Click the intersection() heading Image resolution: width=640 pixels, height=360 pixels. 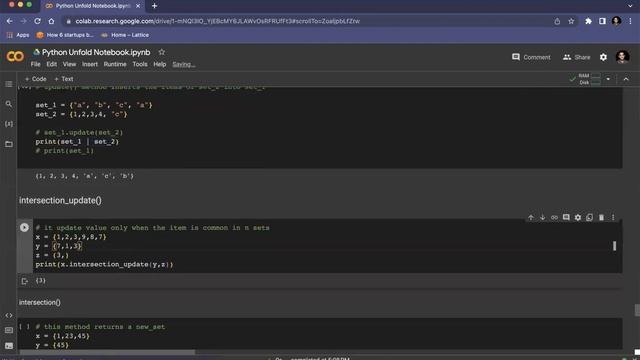pos(40,302)
